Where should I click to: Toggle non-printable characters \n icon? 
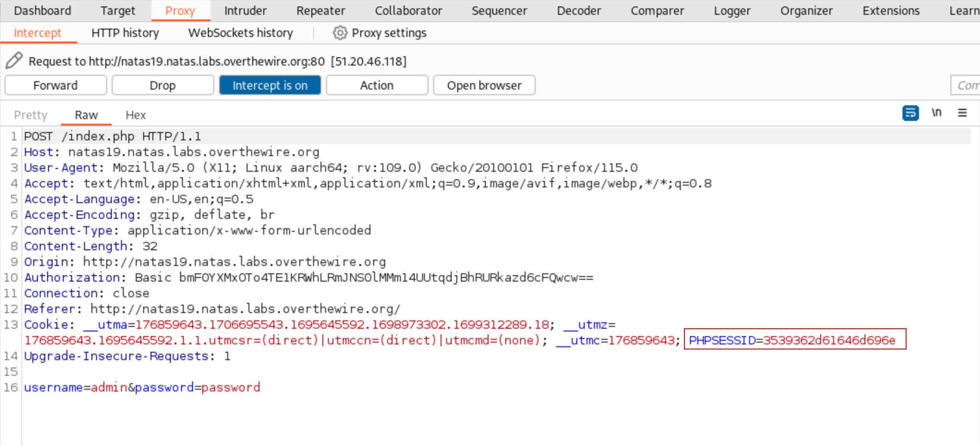[936, 113]
